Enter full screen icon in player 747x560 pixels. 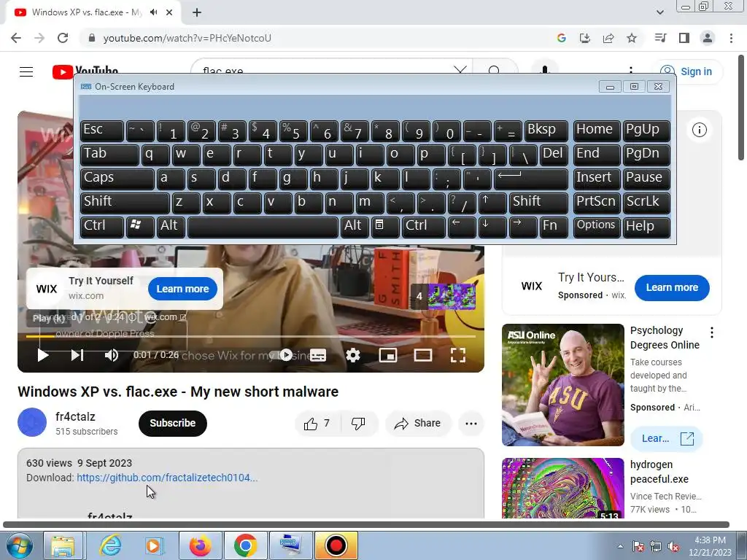[x=458, y=355]
